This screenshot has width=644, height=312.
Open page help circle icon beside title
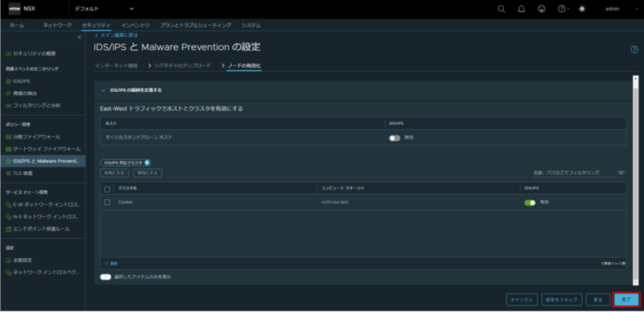pos(634,49)
